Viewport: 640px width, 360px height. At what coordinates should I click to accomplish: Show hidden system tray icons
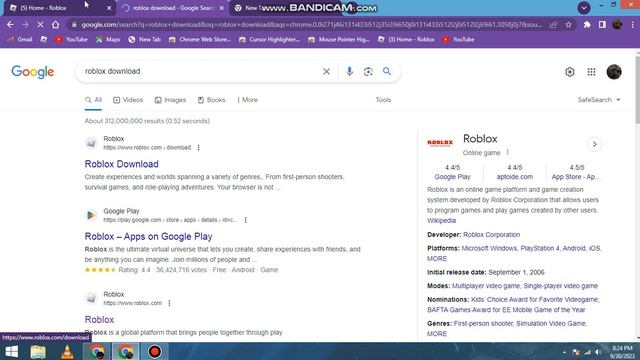click(x=564, y=352)
